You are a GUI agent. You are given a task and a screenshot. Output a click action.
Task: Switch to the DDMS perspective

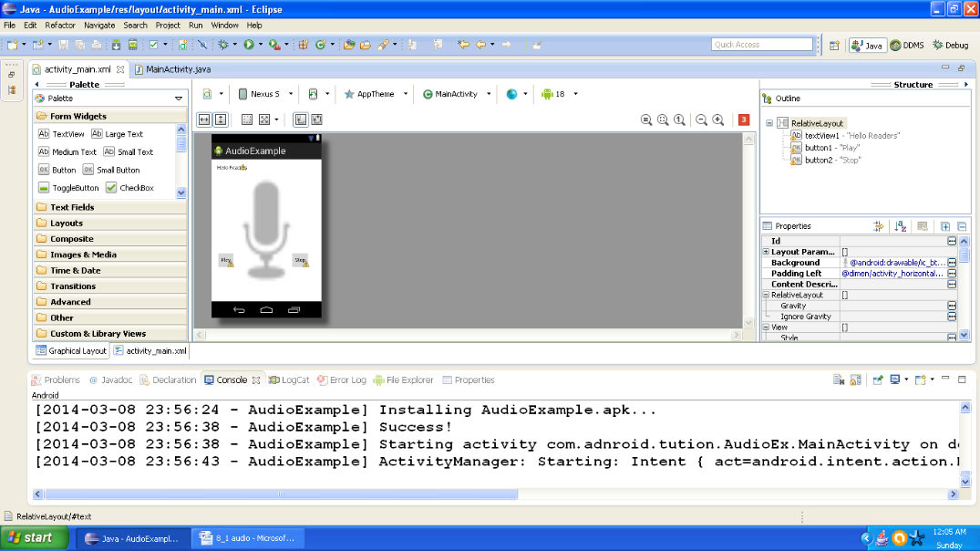coord(907,45)
